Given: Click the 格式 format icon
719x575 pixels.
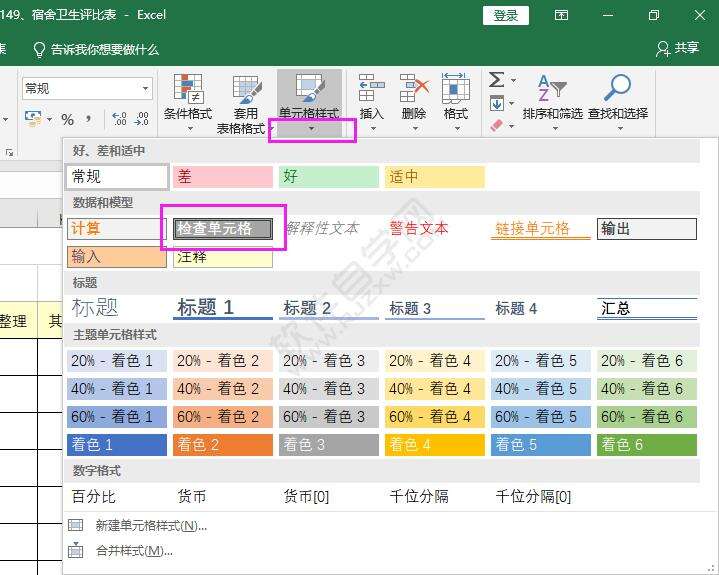Looking at the screenshot, I should pyautogui.click(x=456, y=98).
